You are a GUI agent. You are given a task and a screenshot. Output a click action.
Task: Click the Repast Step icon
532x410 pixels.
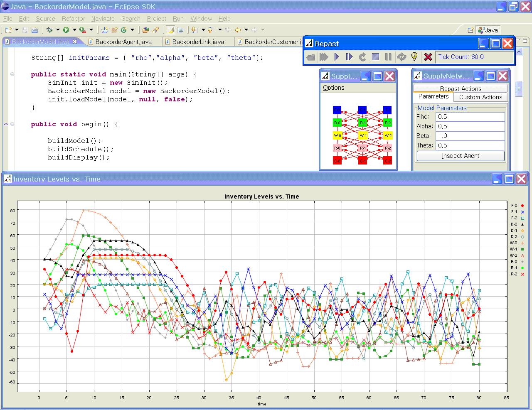pos(350,57)
